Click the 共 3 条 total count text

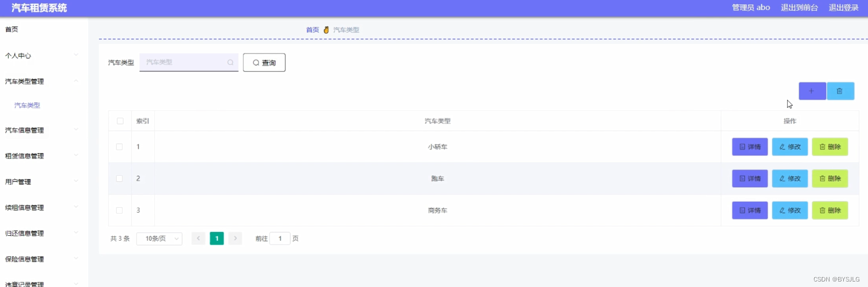point(120,239)
